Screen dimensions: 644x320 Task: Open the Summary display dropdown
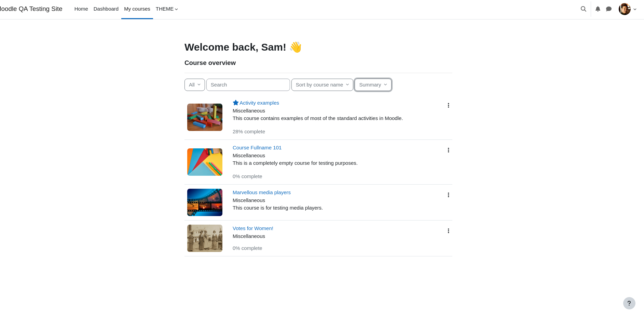[373, 85]
